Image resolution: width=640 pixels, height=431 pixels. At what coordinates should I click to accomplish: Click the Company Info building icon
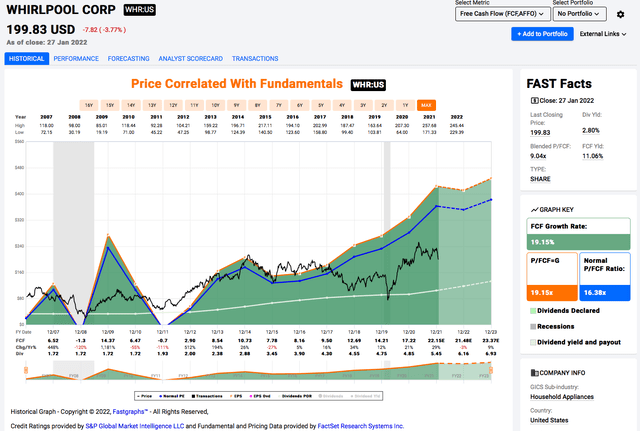point(534,373)
